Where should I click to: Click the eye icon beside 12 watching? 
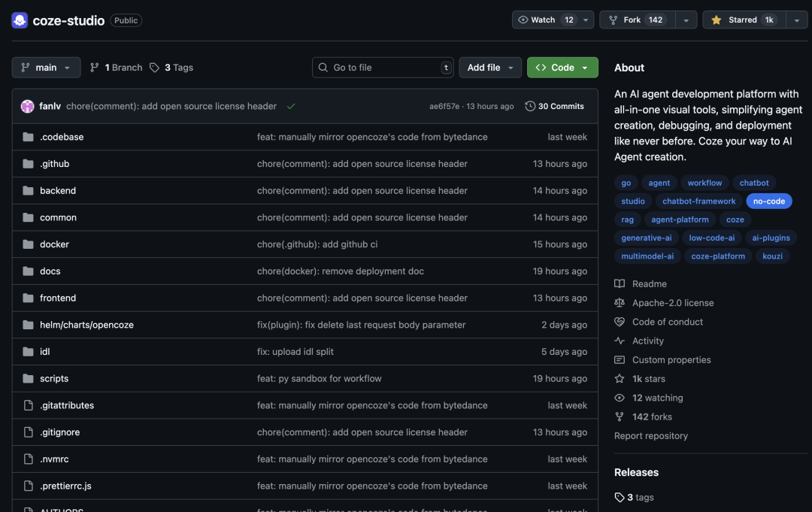pyautogui.click(x=620, y=398)
